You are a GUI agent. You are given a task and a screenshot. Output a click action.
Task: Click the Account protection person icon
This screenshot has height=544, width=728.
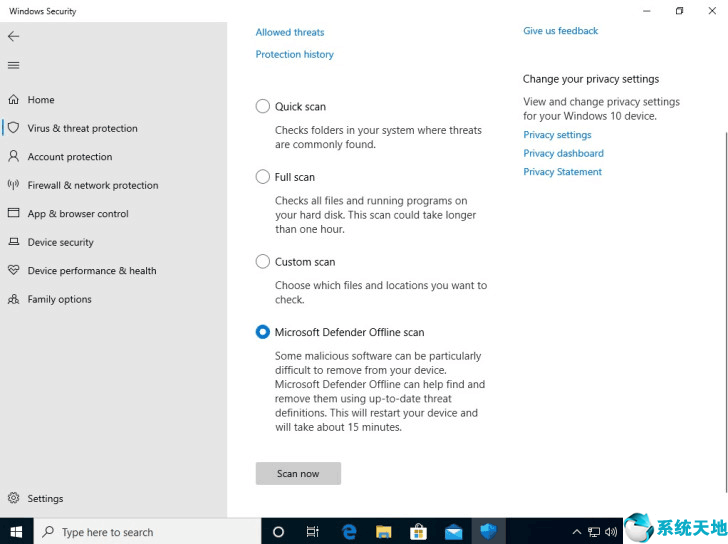[x=14, y=156]
